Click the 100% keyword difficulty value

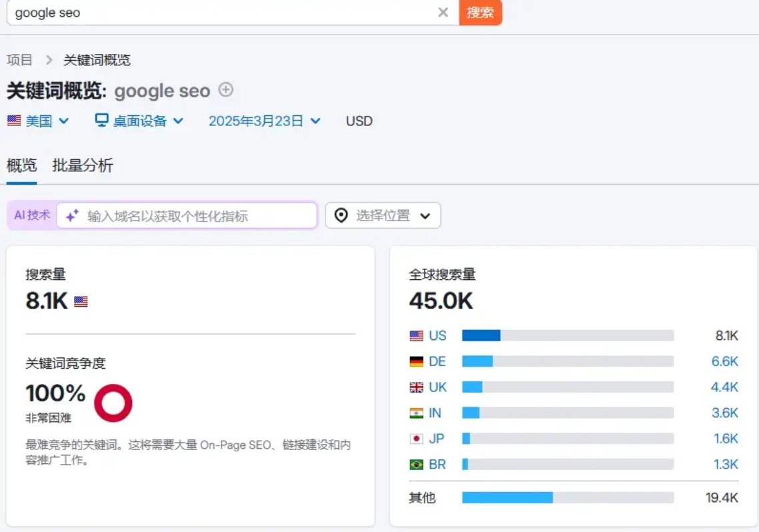click(55, 393)
